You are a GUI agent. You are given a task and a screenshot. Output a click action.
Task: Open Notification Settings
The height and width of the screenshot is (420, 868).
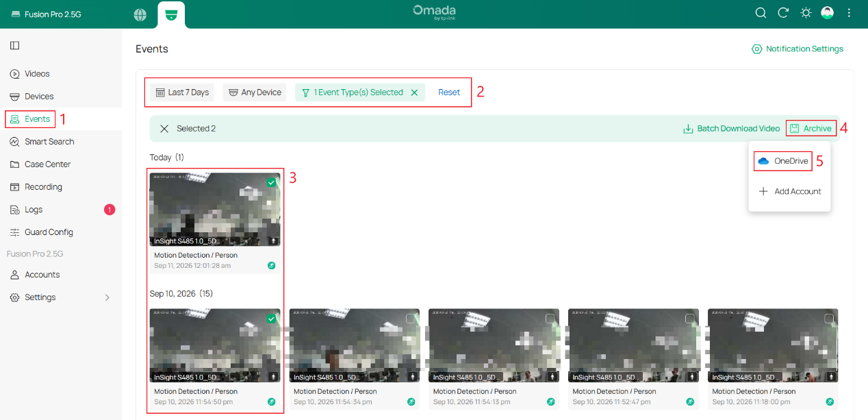797,49
